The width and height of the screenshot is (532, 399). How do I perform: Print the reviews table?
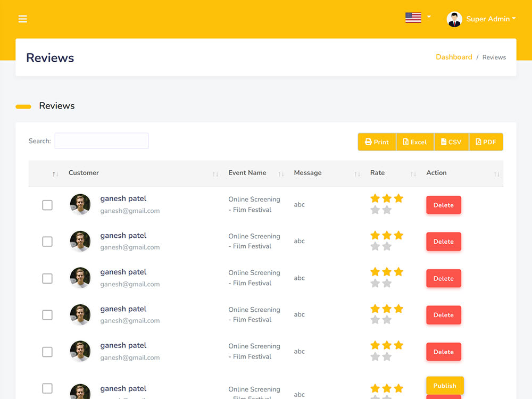[x=377, y=142]
